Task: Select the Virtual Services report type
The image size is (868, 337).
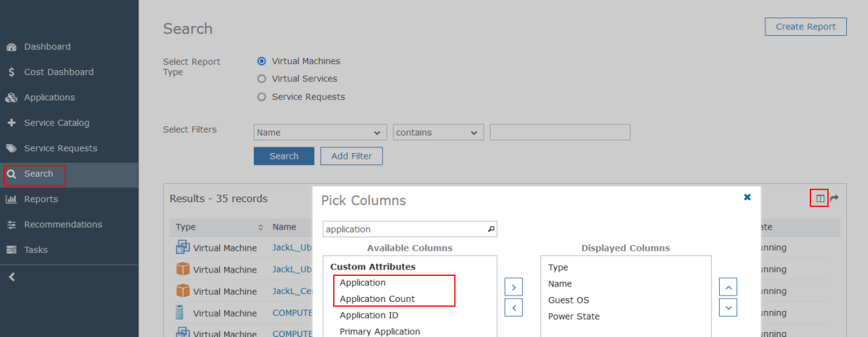Action: tap(261, 79)
